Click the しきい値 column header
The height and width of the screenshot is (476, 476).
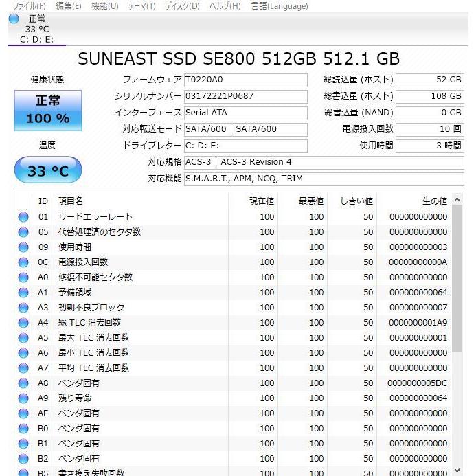pyautogui.click(x=352, y=201)
